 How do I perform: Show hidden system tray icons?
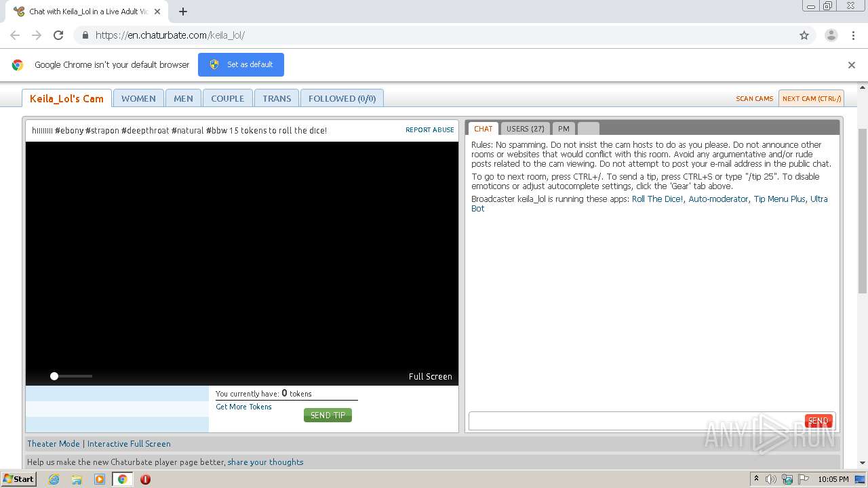point(756,479)
